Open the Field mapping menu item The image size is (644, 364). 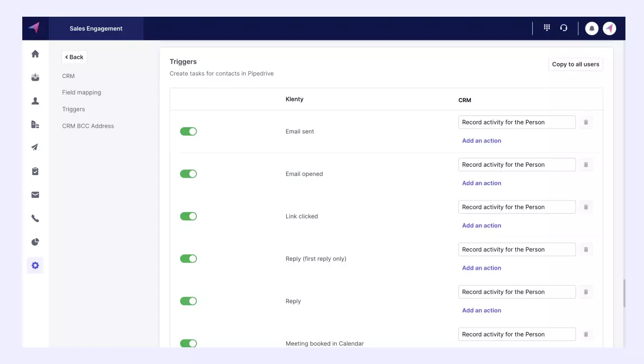click(x=82, y=92)
